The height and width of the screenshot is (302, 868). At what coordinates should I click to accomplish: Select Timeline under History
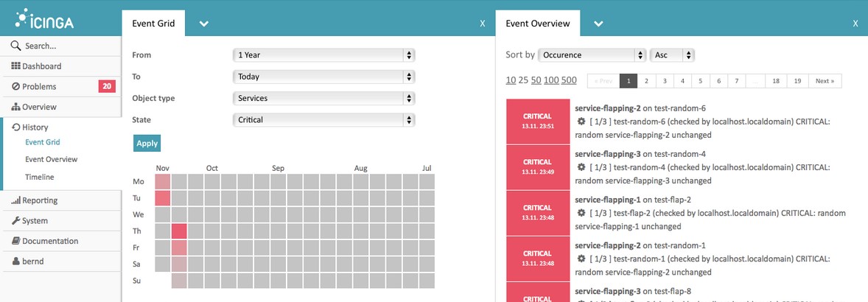coord(39,178)
